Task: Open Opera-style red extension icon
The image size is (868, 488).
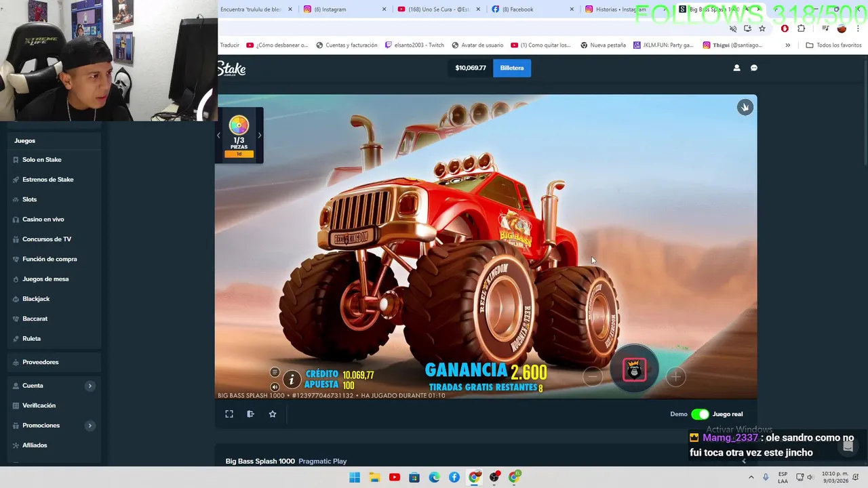Action: [785, 28]
